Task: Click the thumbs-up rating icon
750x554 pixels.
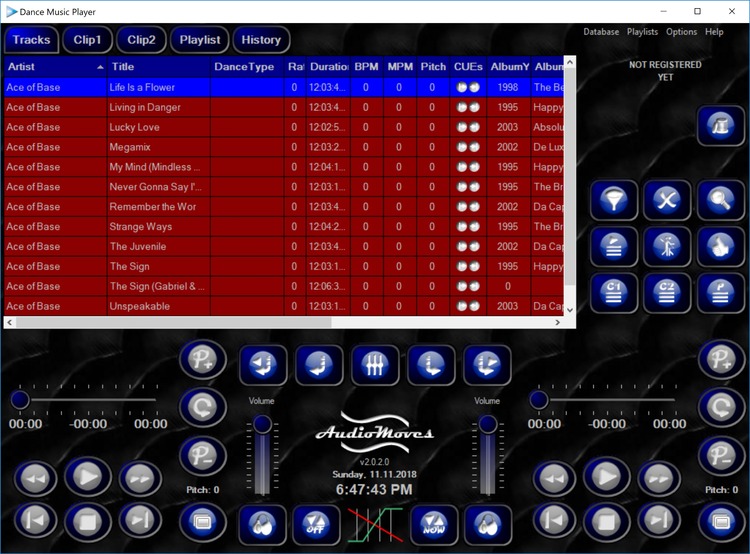Action: point(721,246)
